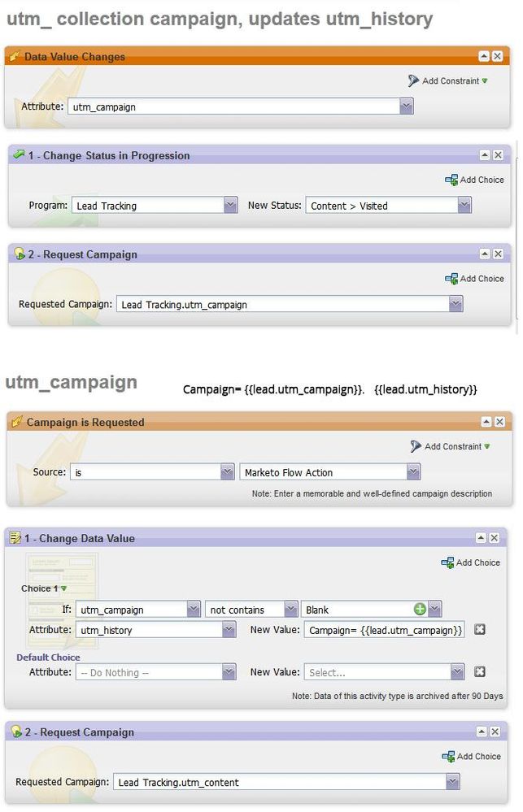Image resolution: width=523 pixels, height=812 pixels.
Task: Collapse the Campaign is Requested trigger
Action: coord(486,422)
